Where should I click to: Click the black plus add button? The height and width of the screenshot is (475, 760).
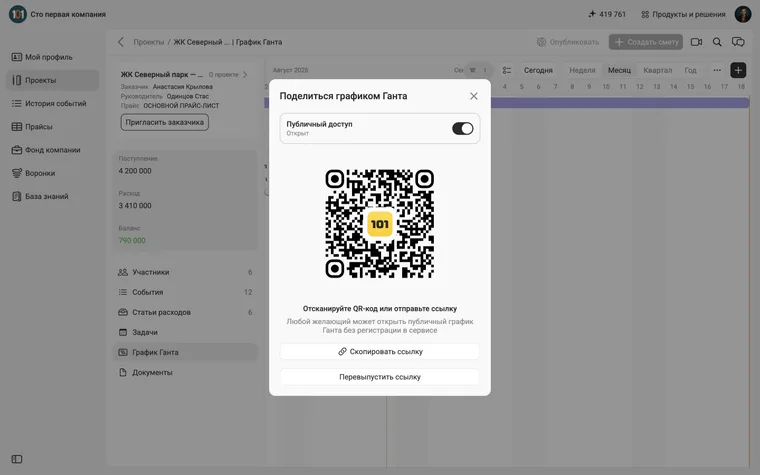[x=738, y=70]
